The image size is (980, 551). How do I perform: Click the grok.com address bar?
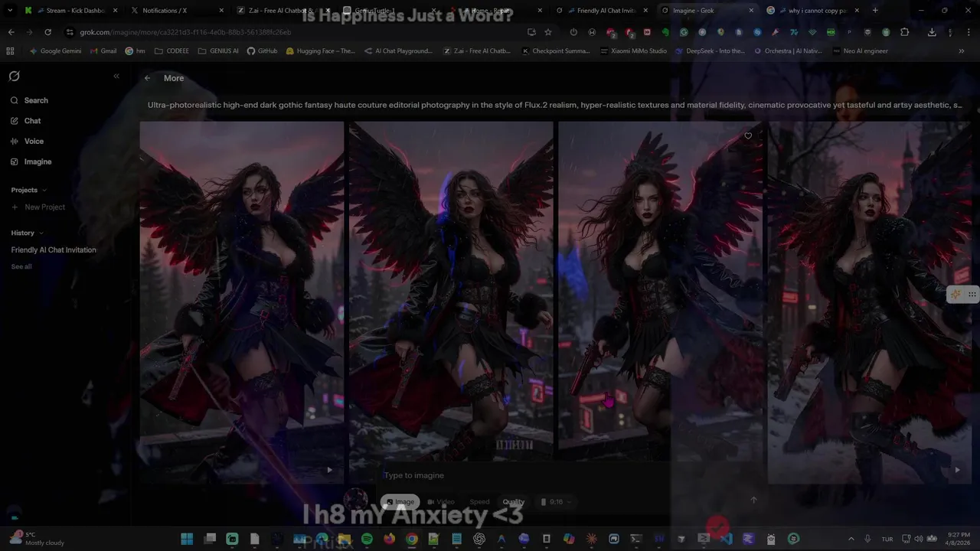[x=291, y=32]
